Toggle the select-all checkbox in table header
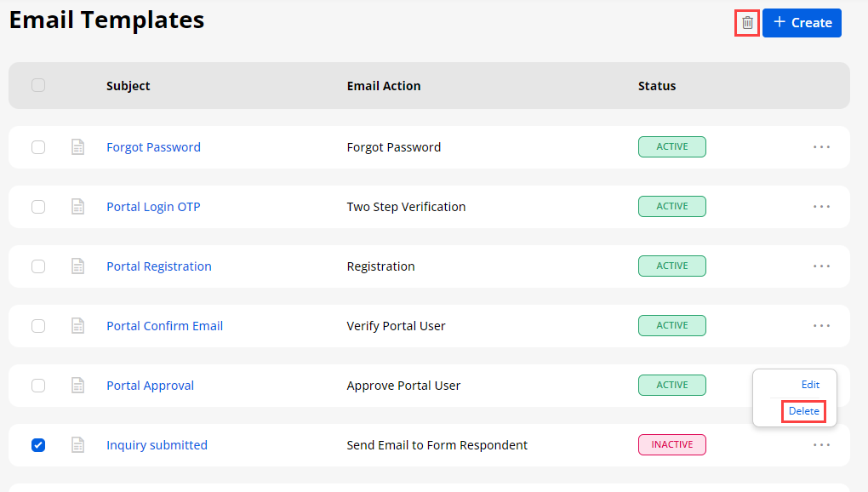The width and height of the screenshot is (868, 492). point(38,85)
